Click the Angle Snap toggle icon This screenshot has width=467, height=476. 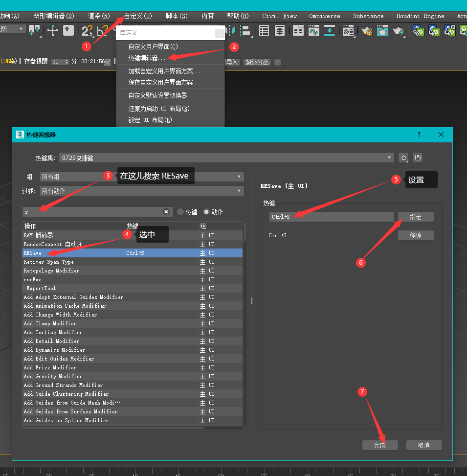[x=103, y=30]
